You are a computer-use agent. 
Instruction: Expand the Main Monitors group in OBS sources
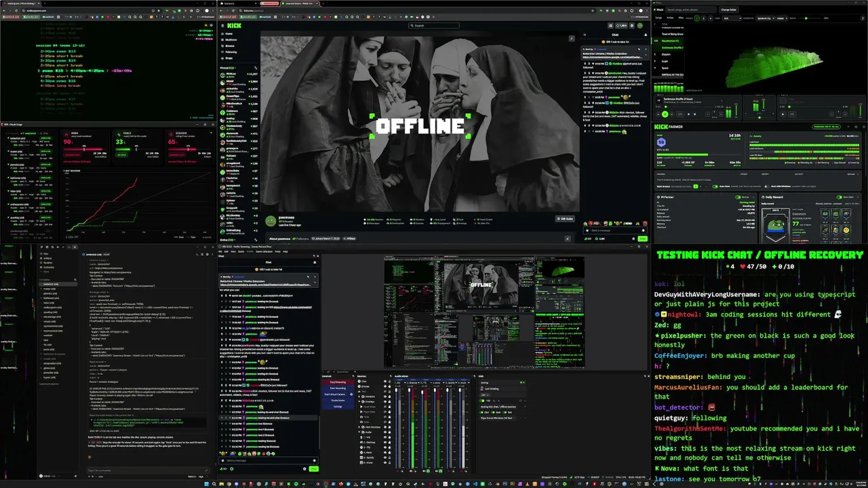click(359, 427)
